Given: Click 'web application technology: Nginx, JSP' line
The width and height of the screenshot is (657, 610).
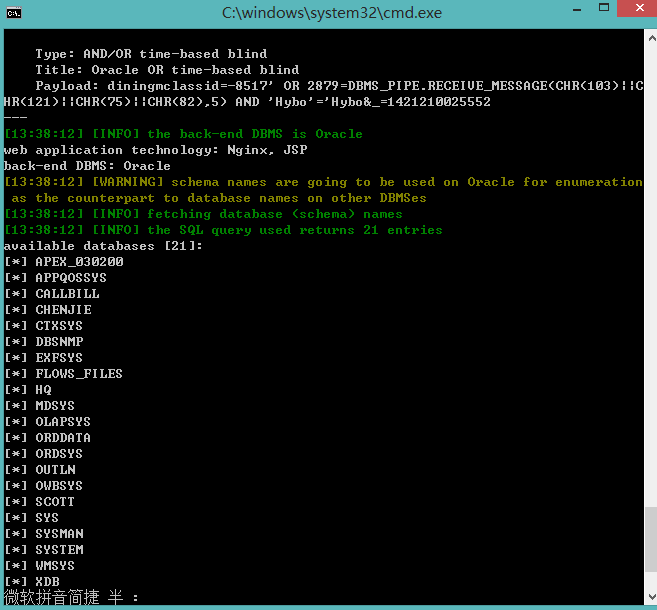Looking at the screenshot, I should click(156, 150).
